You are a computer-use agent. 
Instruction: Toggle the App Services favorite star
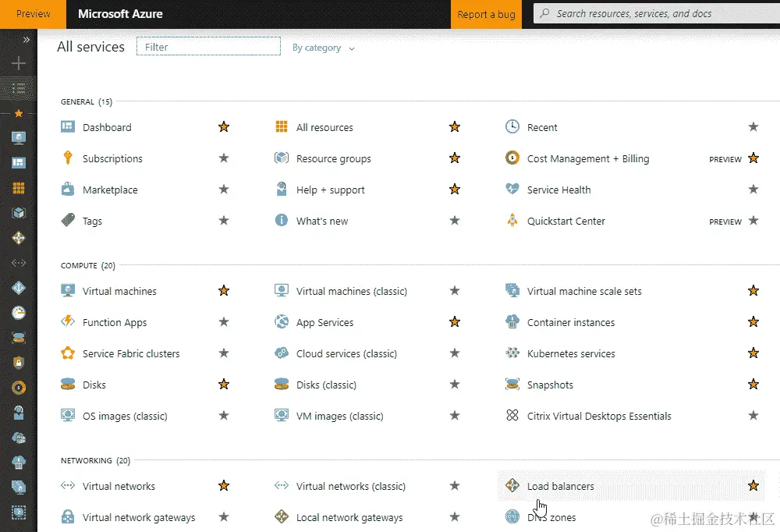[455, 322]
